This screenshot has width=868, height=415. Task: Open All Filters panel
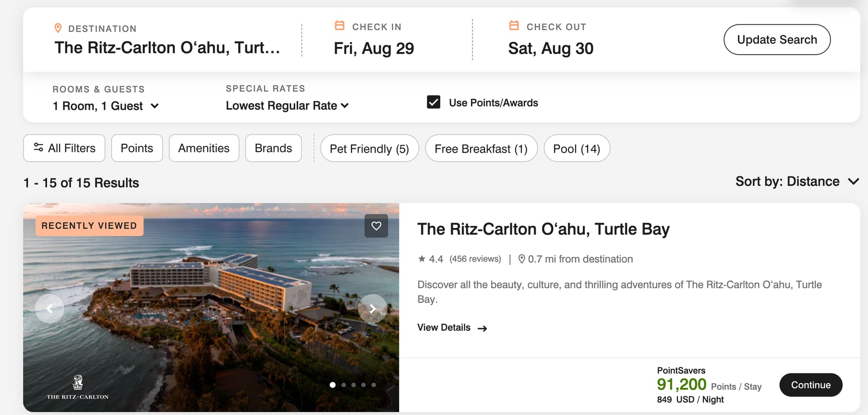64,148
